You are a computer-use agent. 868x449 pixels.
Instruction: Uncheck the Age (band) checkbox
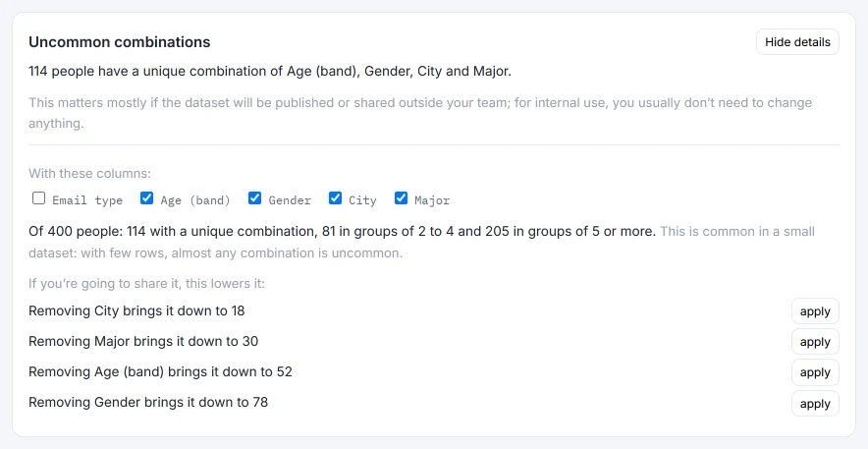tap(146, 198)
